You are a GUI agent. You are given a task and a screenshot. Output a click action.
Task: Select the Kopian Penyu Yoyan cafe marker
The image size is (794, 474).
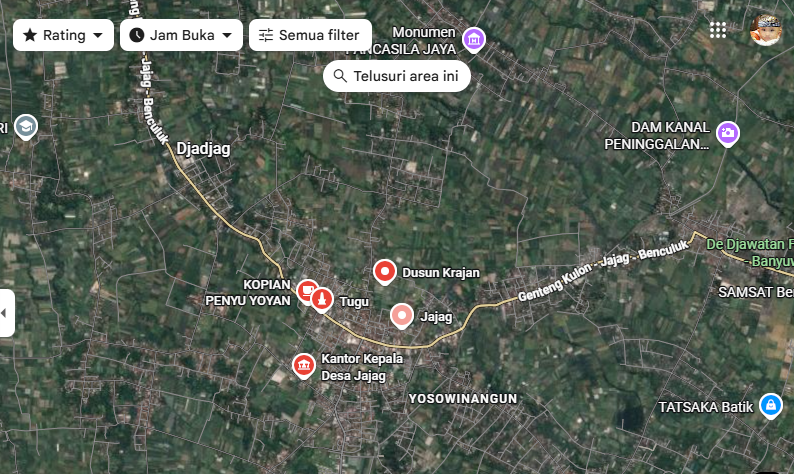(x=305, y=292)
